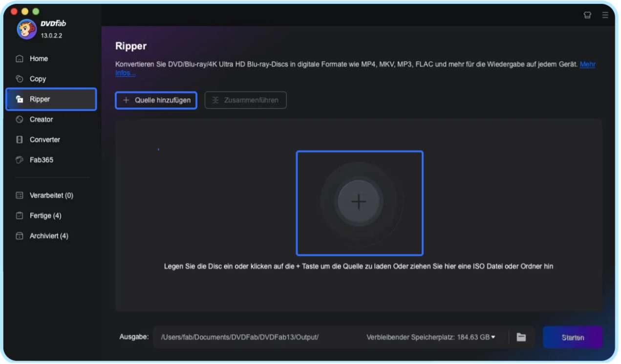621x364 pixels.
Task: Click the DVDFab mascot logo
Action: tap(26, 29)
